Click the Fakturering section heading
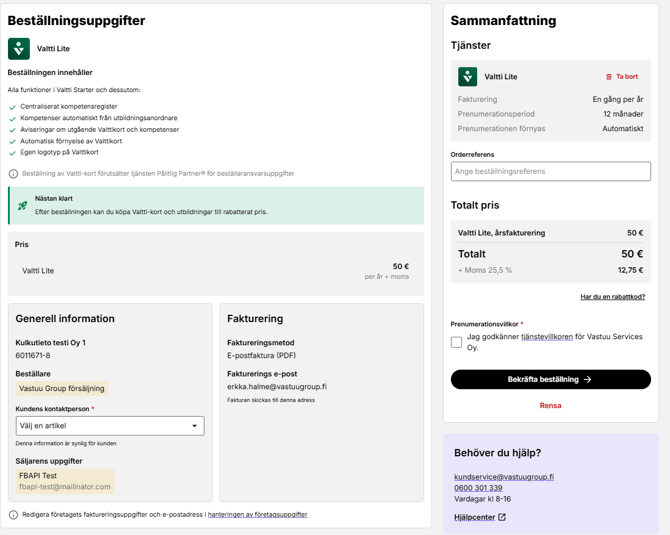 point(255,319)
